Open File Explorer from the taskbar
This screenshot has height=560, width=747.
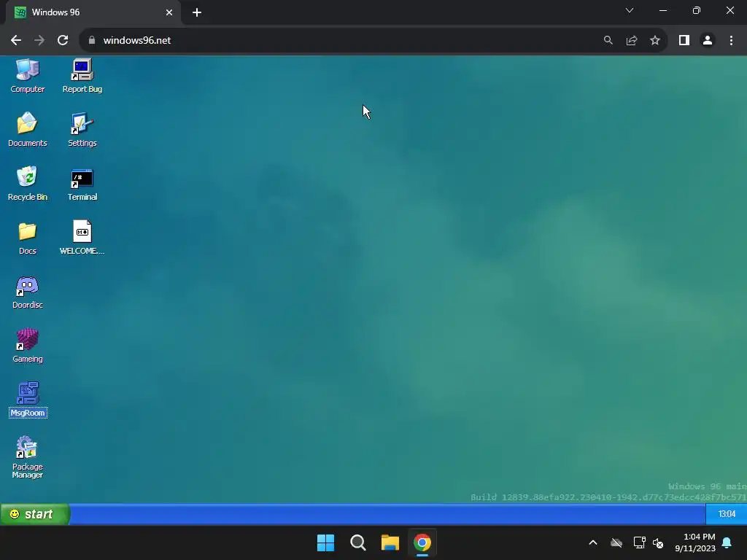point(390,542)
